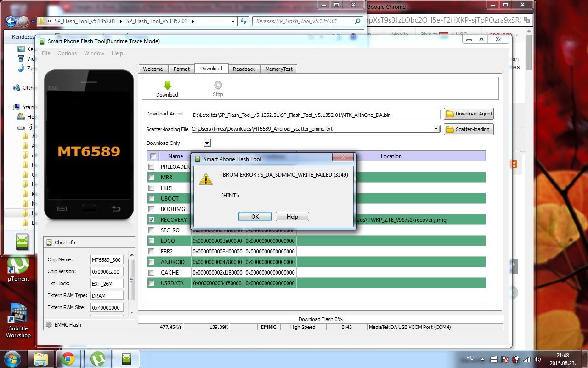
Task: Click the Explorer forward navigation arrow
Action: pos(23,21)
